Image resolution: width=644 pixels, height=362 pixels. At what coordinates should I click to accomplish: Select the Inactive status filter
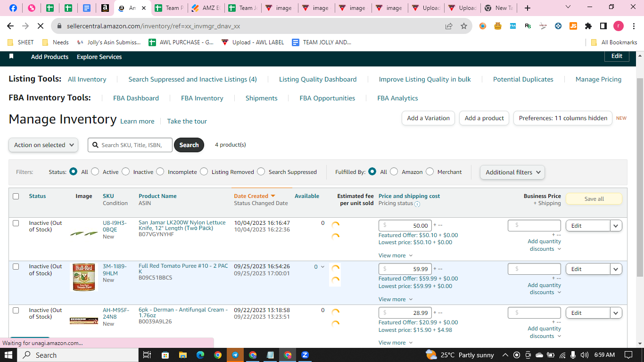click(x=125, y=172)
